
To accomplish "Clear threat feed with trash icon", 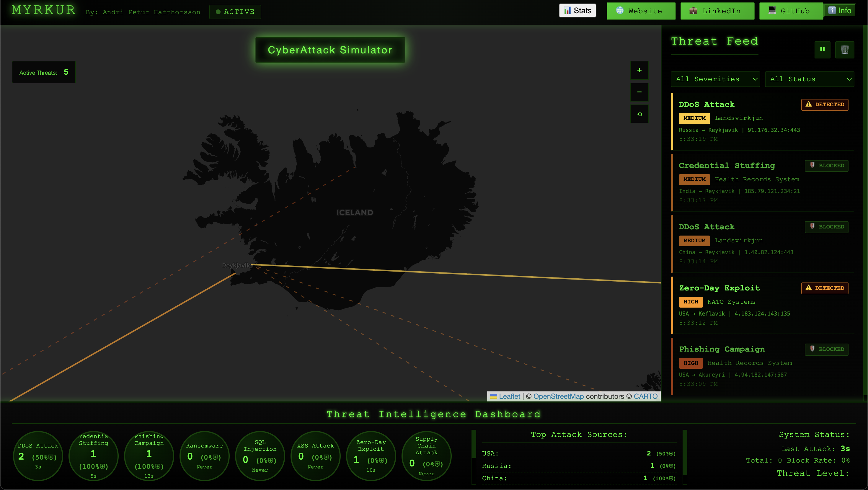I will click(844, 50).
